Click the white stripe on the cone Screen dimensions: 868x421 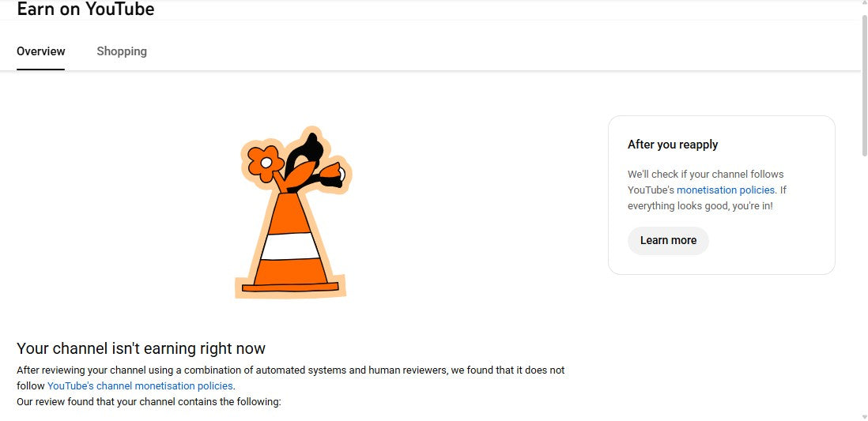(290, 246)
